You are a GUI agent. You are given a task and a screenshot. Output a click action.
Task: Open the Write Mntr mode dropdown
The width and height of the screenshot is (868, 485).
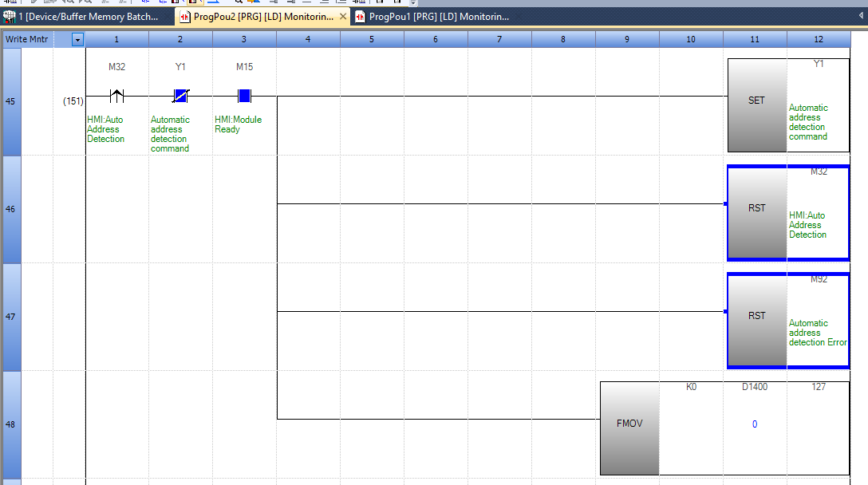(x=77, y=39)
